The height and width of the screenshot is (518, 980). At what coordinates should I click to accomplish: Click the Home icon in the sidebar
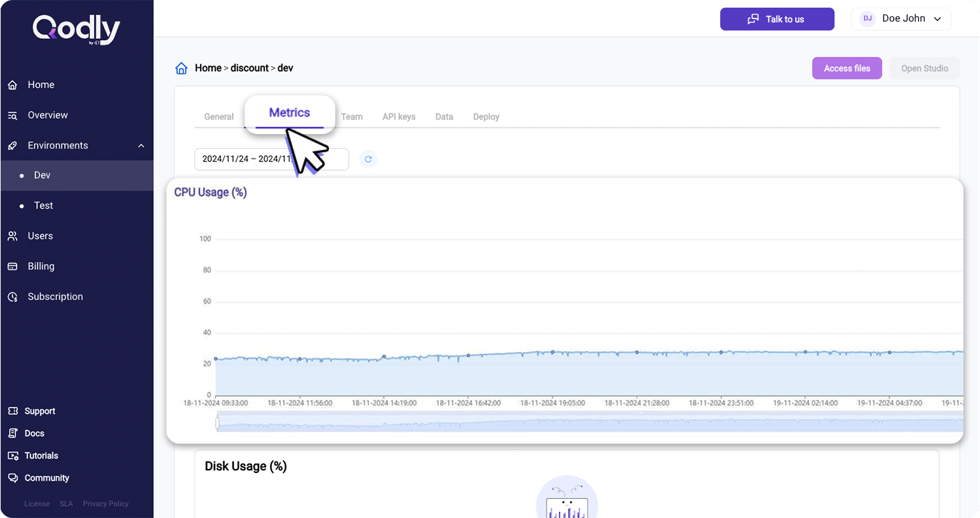(x=13, y=85)
